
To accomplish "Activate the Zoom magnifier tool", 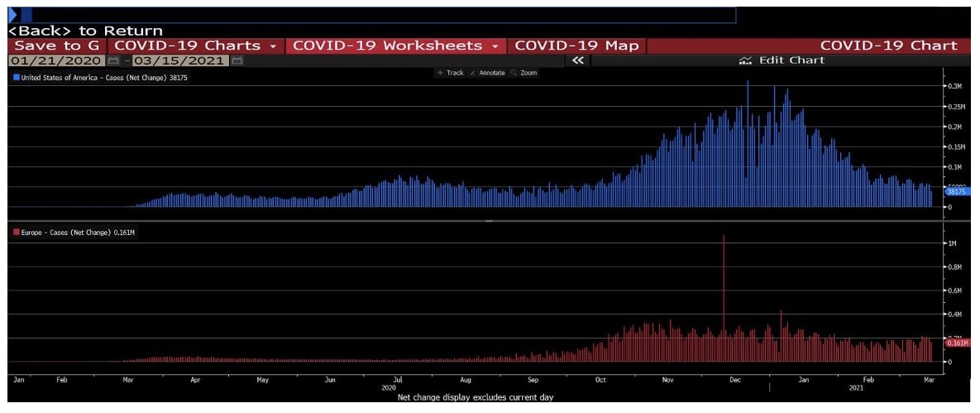I will coord(514,73).
